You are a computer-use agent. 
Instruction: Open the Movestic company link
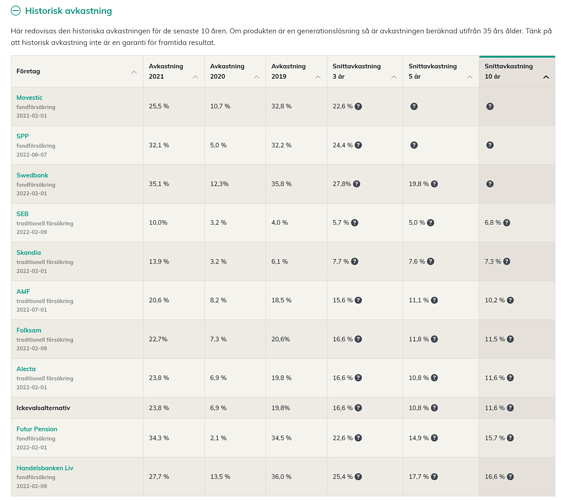tap(29, 98)
